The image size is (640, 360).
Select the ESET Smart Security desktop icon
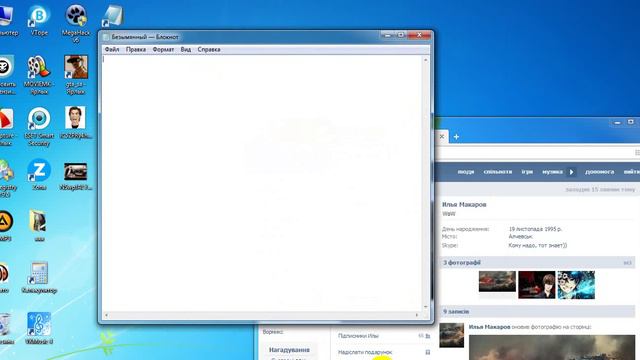39,127
